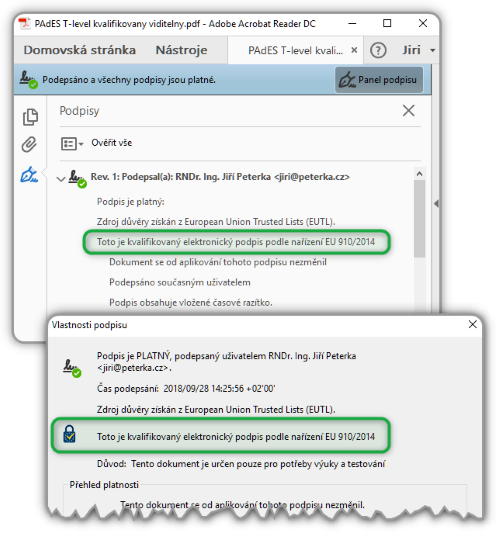This screenshot has height=537, width=500.
Task: Click the Jiri user name
Action: coord(411,50)
